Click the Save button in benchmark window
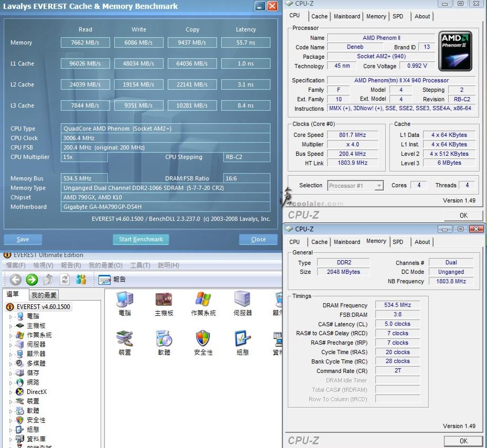Image resolution: width=487 pixels, height=448 pixels. pos(23,239)
